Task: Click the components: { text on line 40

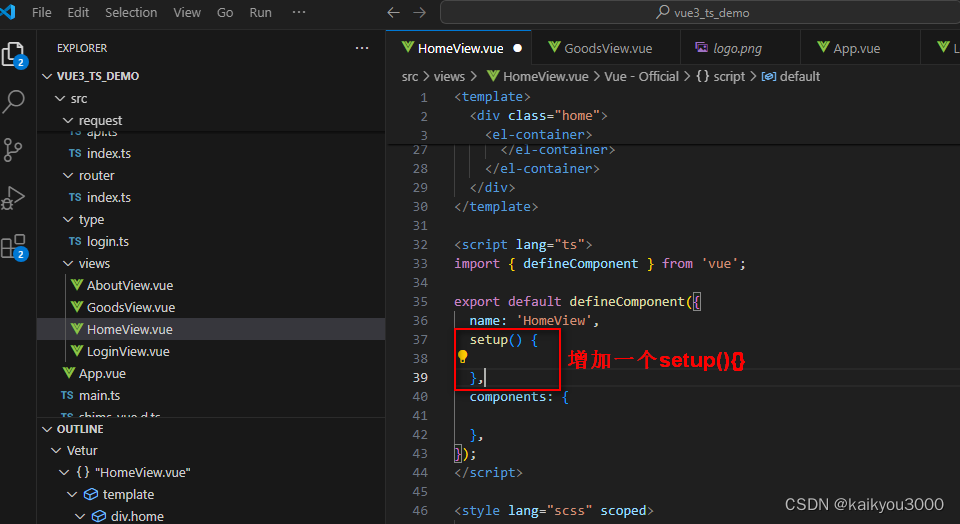Action: click(519, 397)
